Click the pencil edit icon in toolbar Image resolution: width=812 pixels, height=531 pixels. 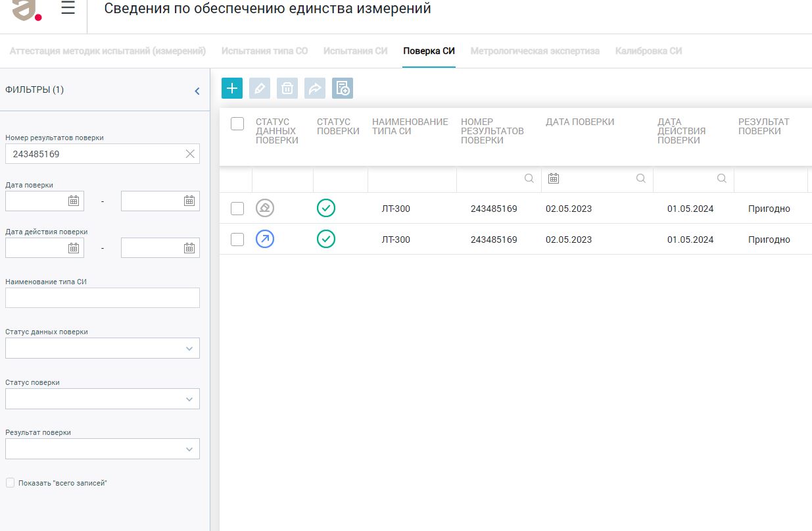pos(260,88)
